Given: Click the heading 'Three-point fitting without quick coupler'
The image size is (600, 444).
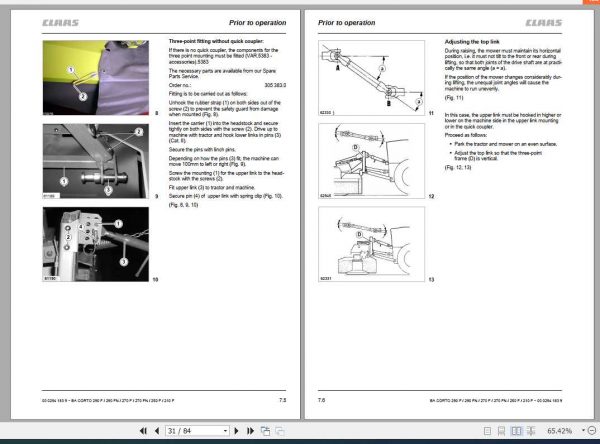Looking at the screenshot, I should 216,41.
